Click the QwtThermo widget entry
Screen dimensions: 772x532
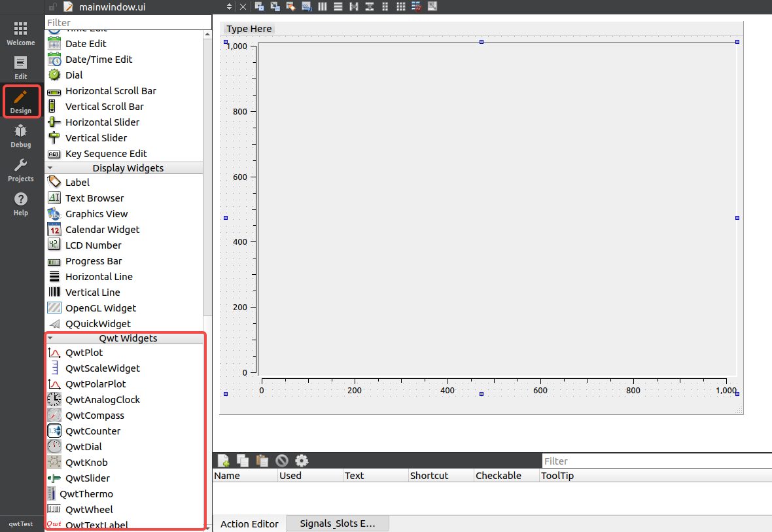click(x=87, y=493)
